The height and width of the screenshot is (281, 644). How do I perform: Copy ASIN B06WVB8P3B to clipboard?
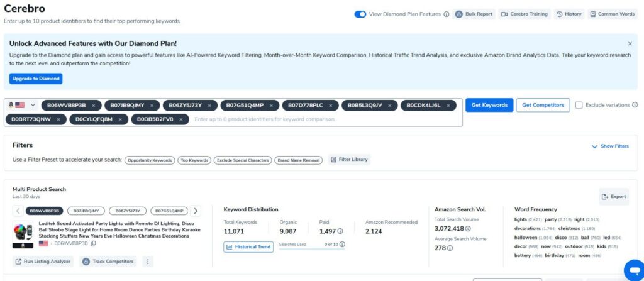point(93,243)
